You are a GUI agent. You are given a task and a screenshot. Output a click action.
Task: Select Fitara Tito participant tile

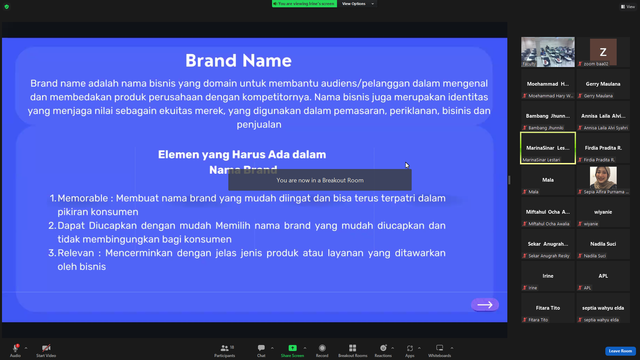[x=548, y=308]
